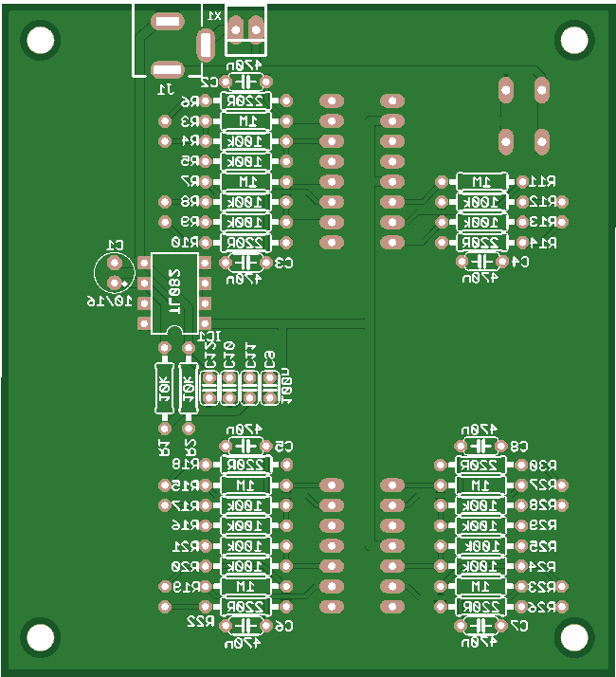Screen dimensions: 616x677
Task: Click the R23 label text
Action: (543, 587)
